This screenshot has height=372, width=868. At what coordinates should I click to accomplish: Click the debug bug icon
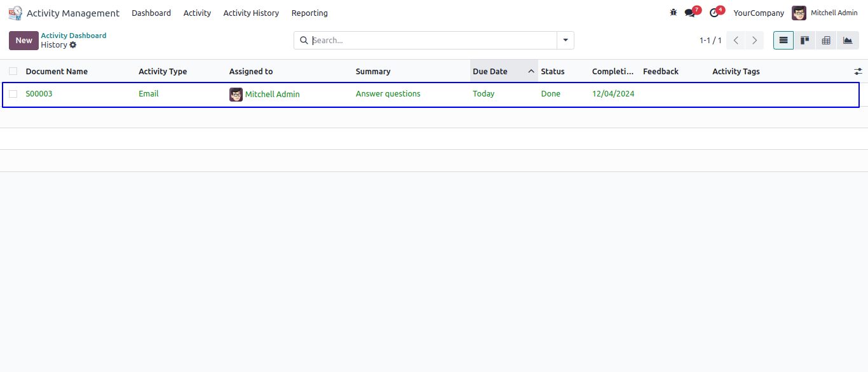point(674,13)
